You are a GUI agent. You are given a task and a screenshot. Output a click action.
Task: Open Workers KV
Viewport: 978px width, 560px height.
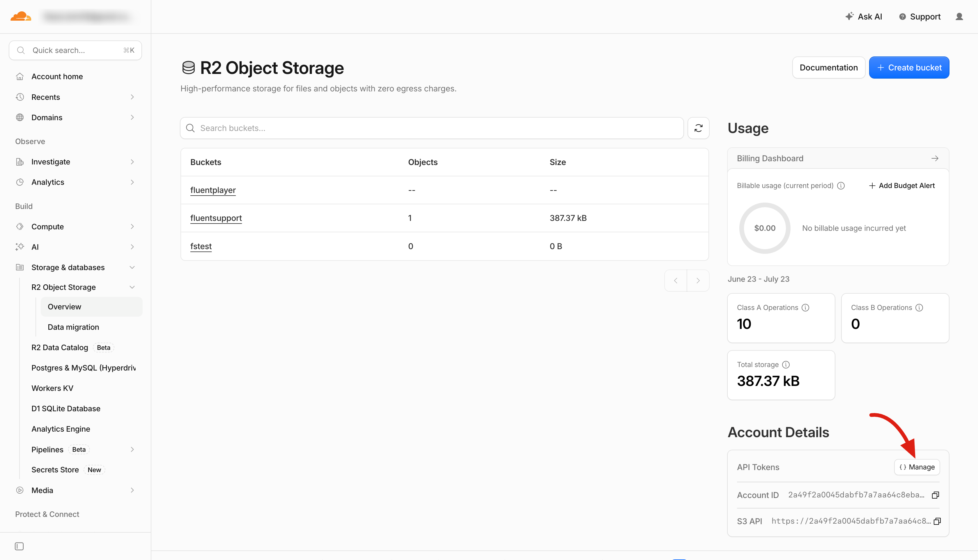(x=52, y=389)
